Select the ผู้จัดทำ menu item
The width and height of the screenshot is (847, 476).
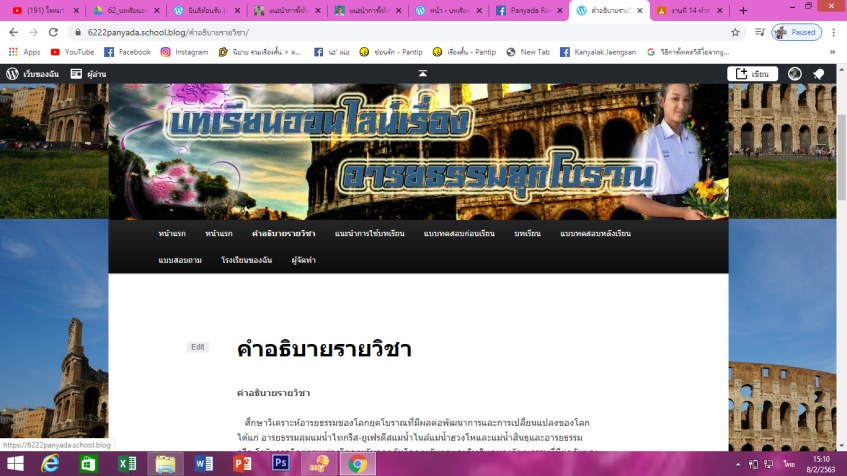303,260
